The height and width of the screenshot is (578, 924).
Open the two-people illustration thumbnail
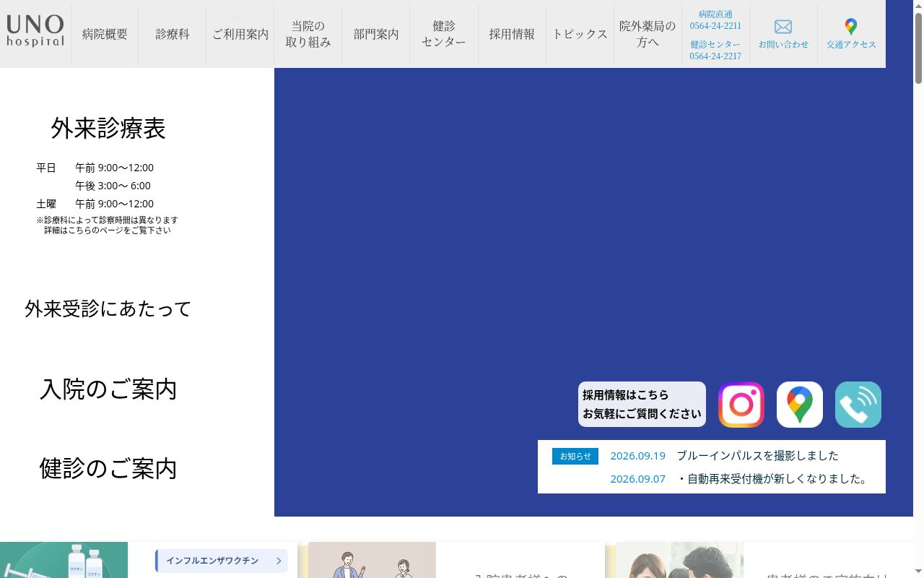click(372, 560)
